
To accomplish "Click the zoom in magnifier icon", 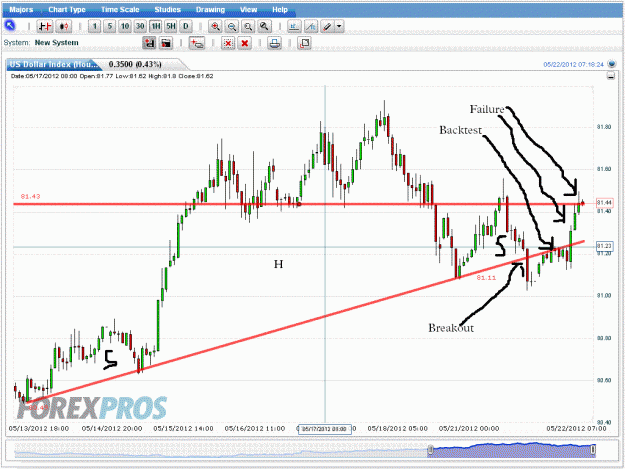I will (215, 27).
